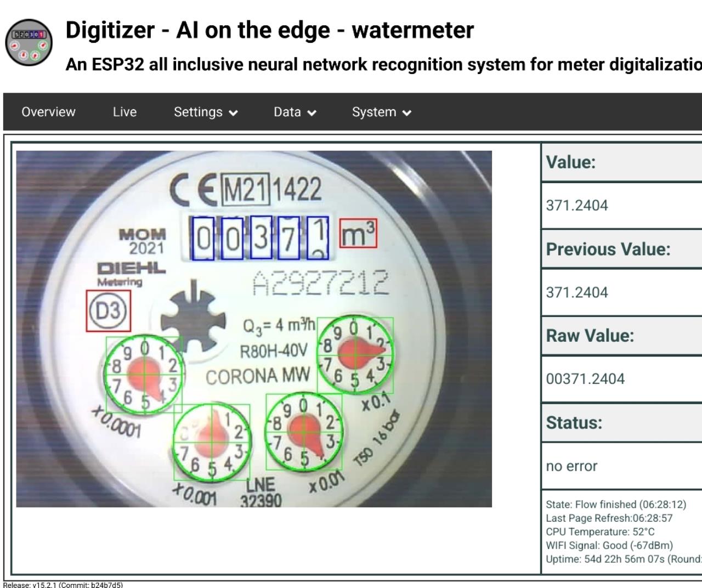Click the x0.1 analog dial region
The image size is (702, 588).
coord(355,355)
